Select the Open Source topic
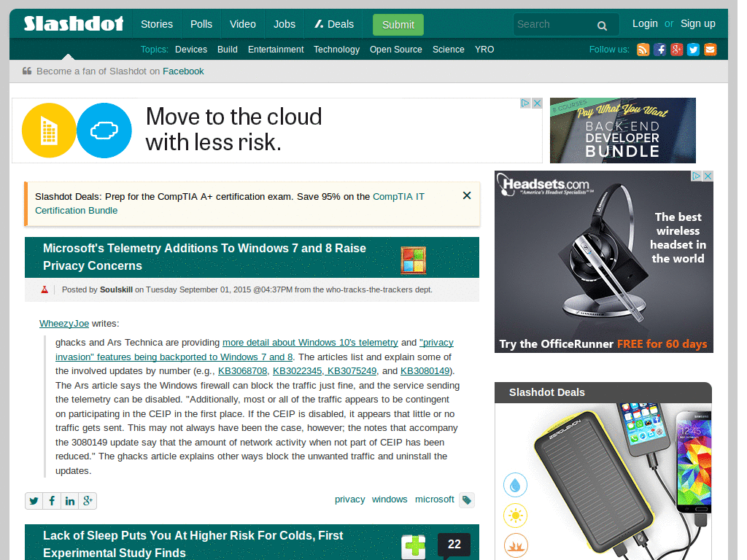 (x=396, y=50)
